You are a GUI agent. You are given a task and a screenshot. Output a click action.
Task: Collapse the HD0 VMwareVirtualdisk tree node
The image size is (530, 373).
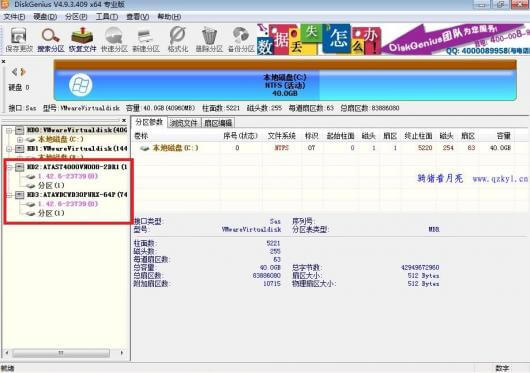(x=9, y=130)
